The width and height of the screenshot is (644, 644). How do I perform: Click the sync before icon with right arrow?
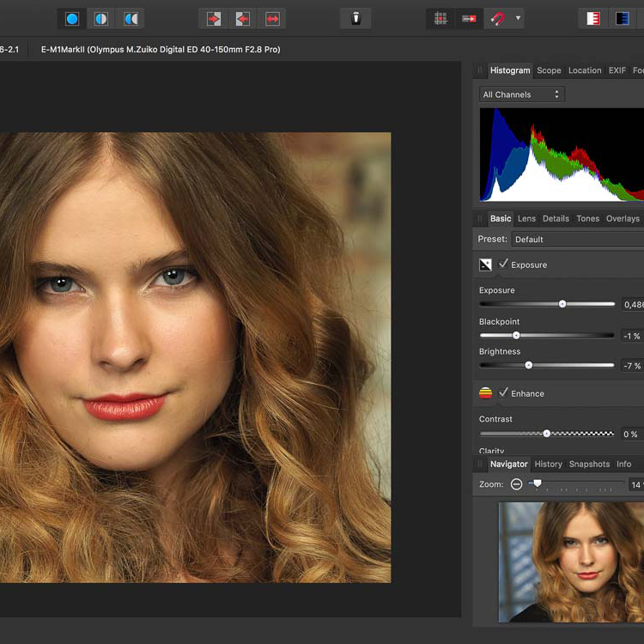click(x=214, y=18)
